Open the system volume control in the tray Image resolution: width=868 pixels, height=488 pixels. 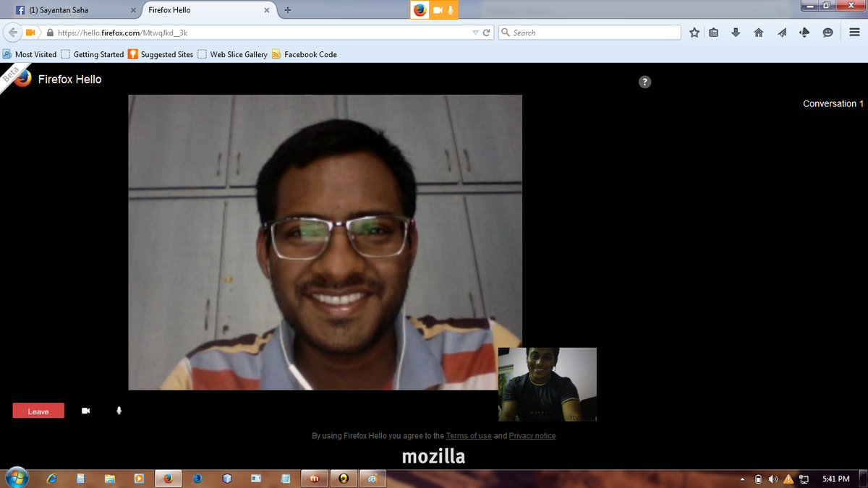pos(772,479)
